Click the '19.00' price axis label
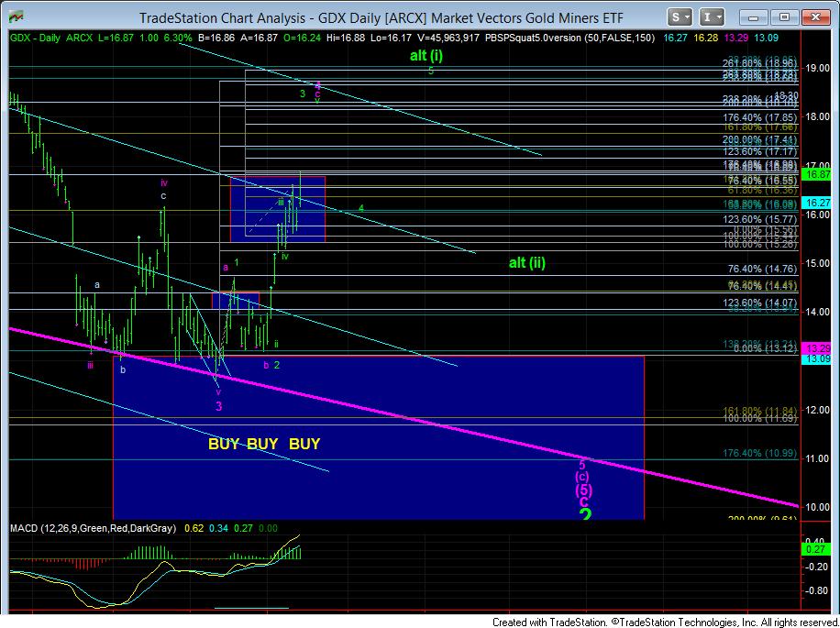 (816, 68)
